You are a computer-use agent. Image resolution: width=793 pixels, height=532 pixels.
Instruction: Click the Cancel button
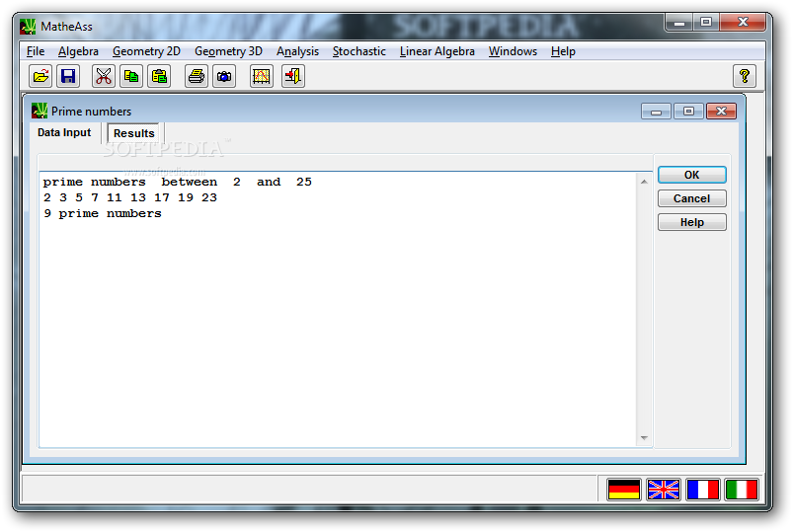pyautogui.click(x=692, y=198)
